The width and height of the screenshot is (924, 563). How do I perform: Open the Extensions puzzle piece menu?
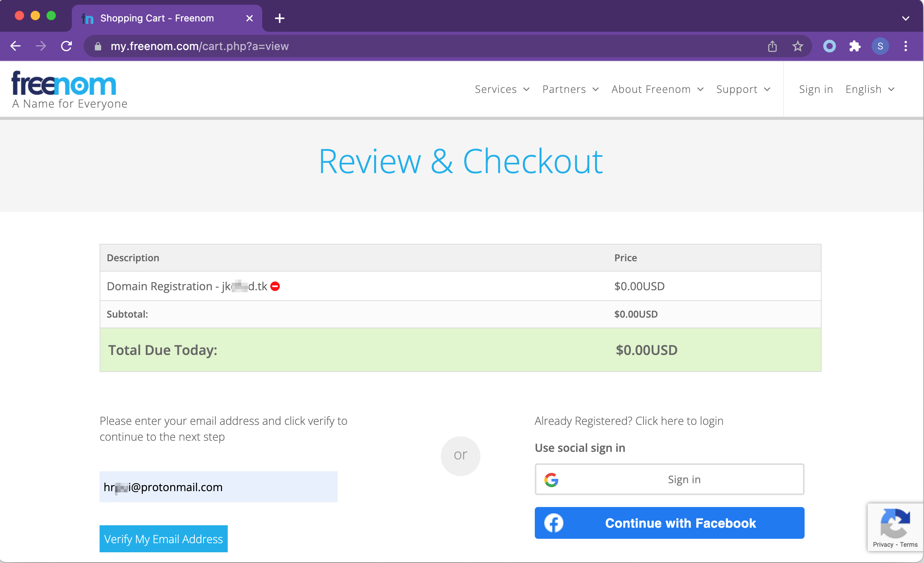[x=855, y=46]
